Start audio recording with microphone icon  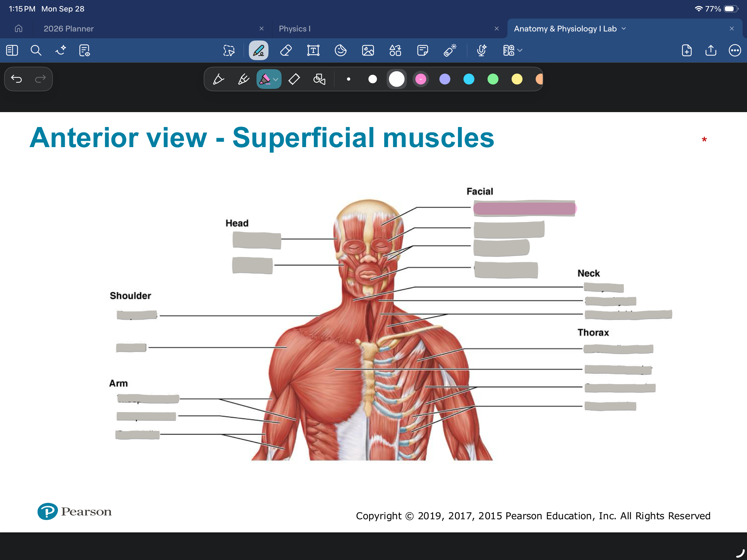(482, 50)
